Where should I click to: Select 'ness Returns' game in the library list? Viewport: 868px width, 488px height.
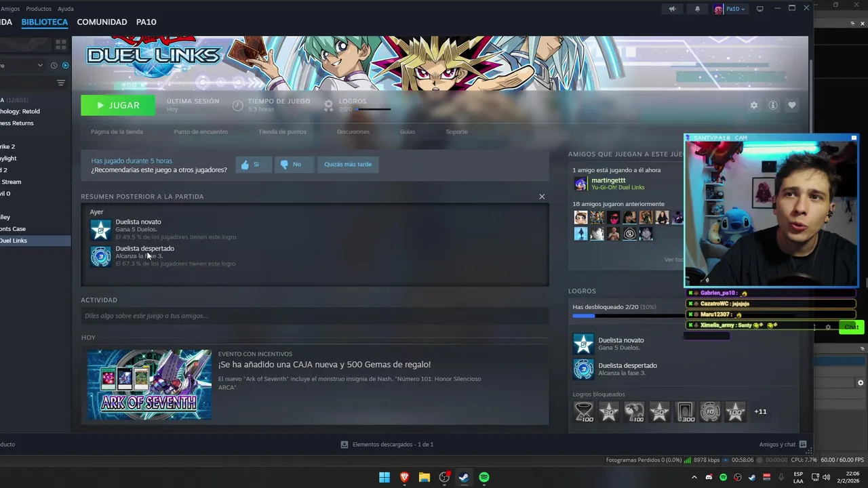tap(17, 123)
